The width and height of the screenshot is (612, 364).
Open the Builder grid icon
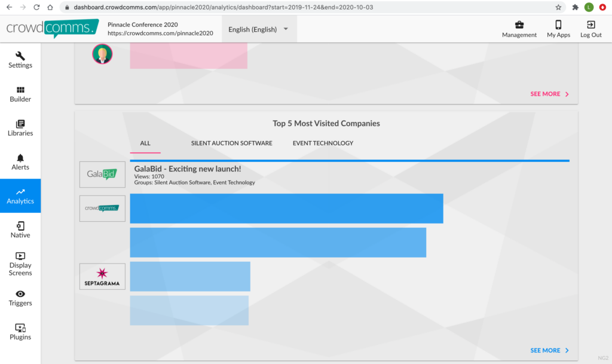[x=20, y=90]
